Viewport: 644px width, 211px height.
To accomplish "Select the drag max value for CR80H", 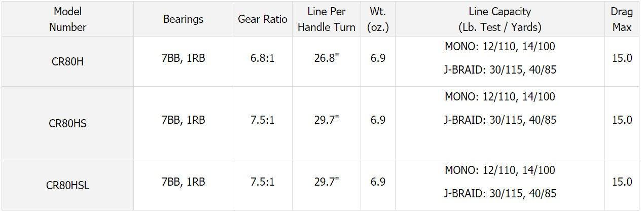I will click(622, 58).
